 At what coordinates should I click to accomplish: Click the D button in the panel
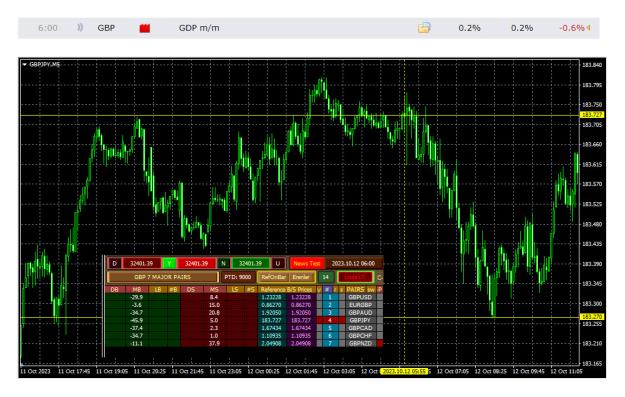114,263
